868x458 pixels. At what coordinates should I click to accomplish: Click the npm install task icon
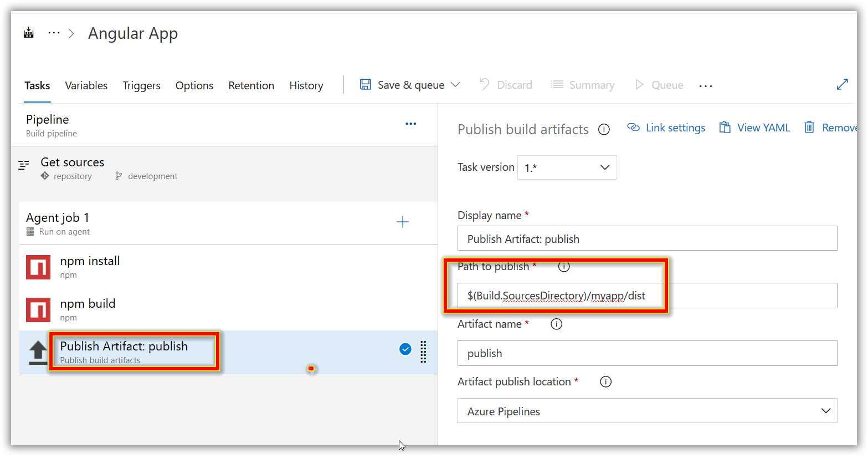[x=38, y=267]
